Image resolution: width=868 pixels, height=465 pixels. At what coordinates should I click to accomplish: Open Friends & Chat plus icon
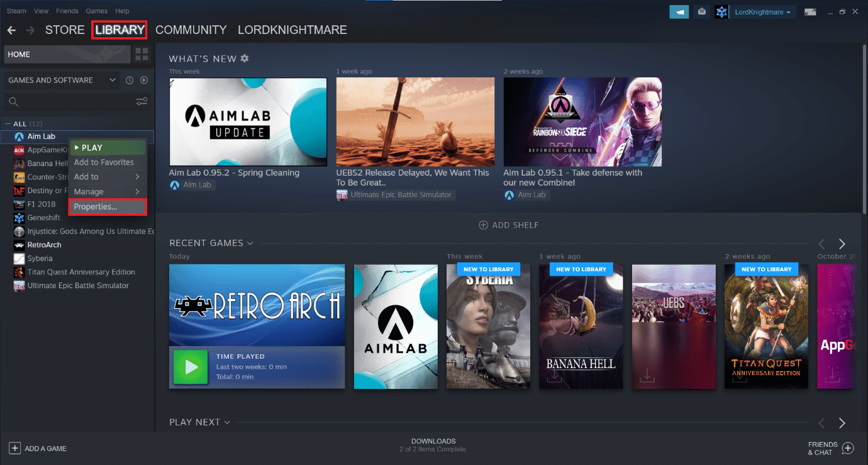(x=848, y=448)
